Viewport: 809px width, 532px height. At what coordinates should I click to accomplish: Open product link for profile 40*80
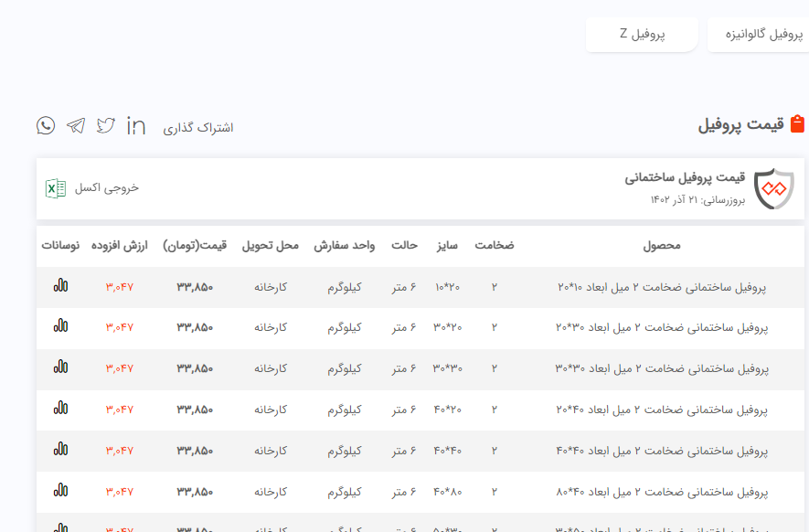click(661, 492)
